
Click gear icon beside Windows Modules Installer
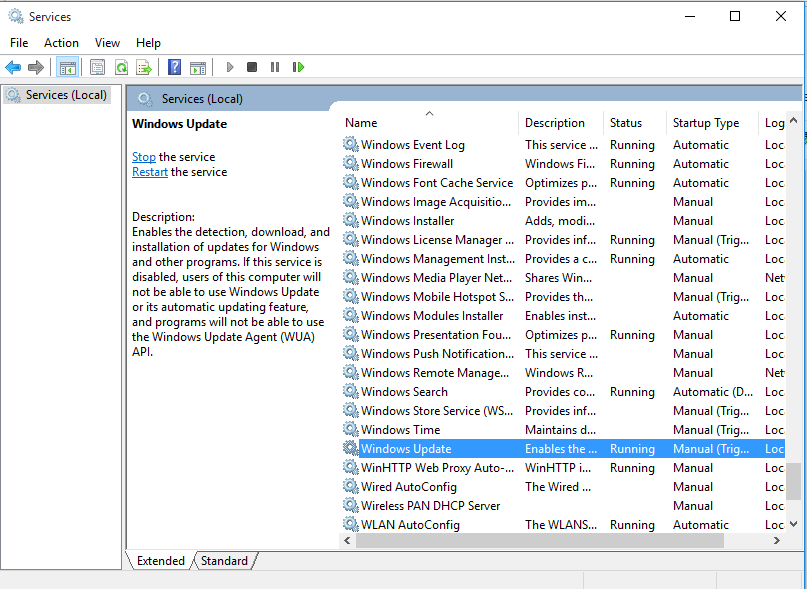pos(350,315)
